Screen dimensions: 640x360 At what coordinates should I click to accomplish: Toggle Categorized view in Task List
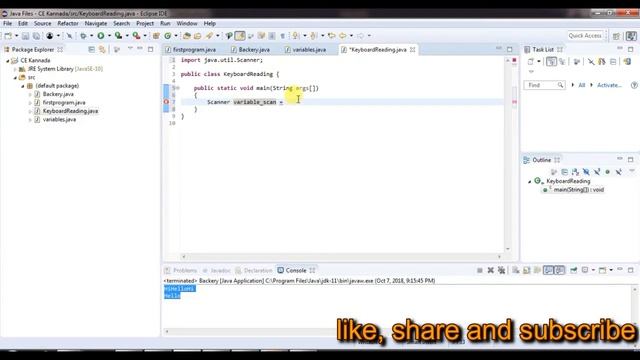click(x=551, y=62)
